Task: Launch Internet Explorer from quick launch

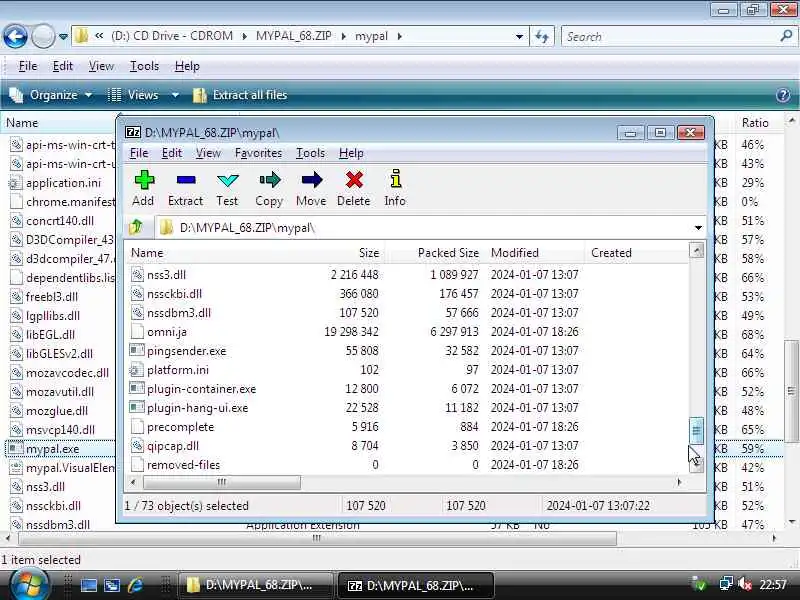Action: 135,585
